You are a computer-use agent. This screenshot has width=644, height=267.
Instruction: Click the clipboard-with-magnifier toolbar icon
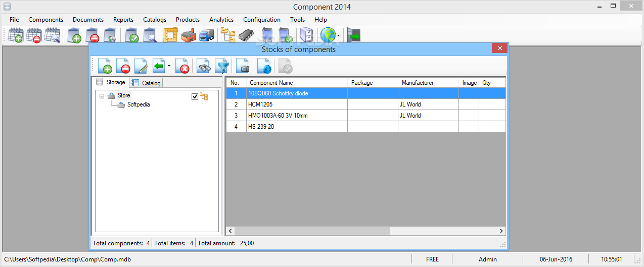(x=150, y=35)
